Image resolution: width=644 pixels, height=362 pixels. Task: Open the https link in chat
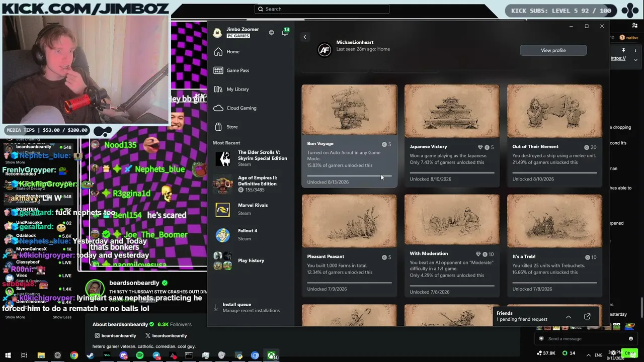click(x=618, y=58)
